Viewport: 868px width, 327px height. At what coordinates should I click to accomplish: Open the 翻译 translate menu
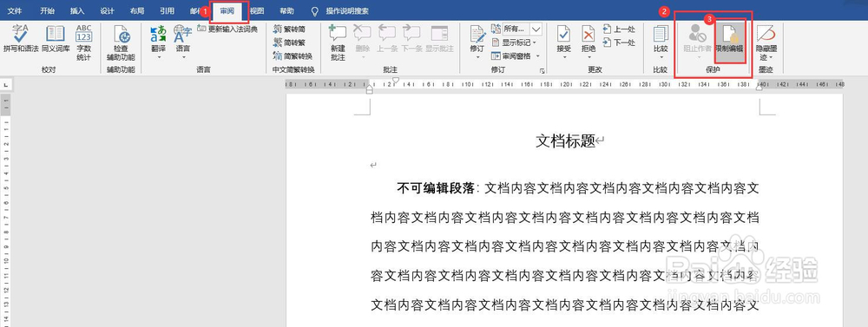(x=158, y=42)
